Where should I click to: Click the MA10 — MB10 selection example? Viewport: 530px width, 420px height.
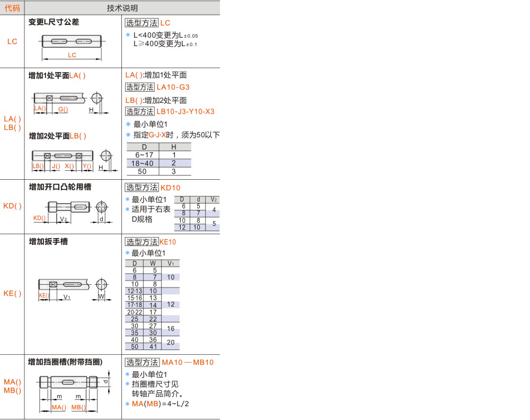[x=188, y=363]
